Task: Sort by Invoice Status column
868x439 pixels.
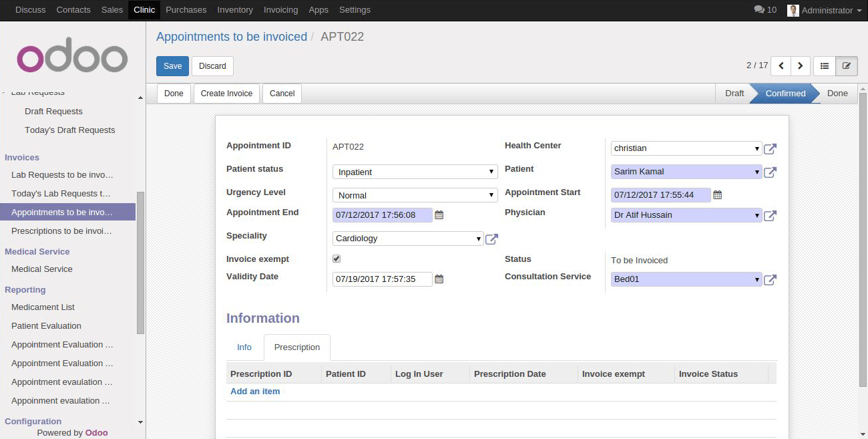Action: [x=721, y=374]
